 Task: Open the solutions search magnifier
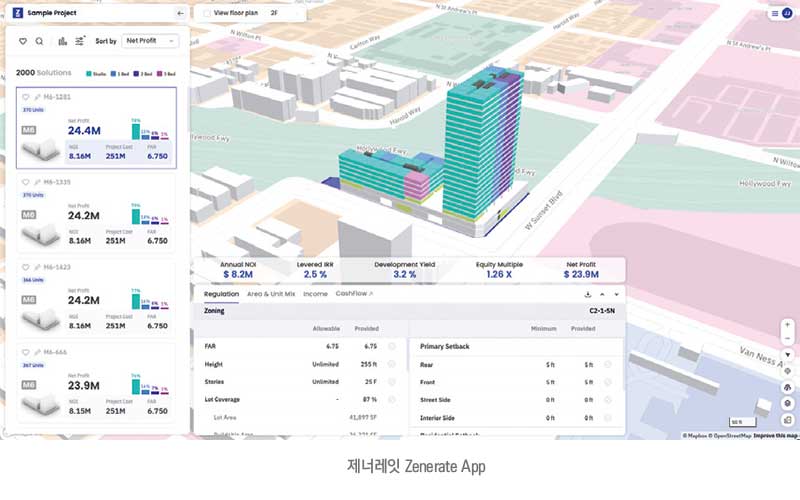39,41
